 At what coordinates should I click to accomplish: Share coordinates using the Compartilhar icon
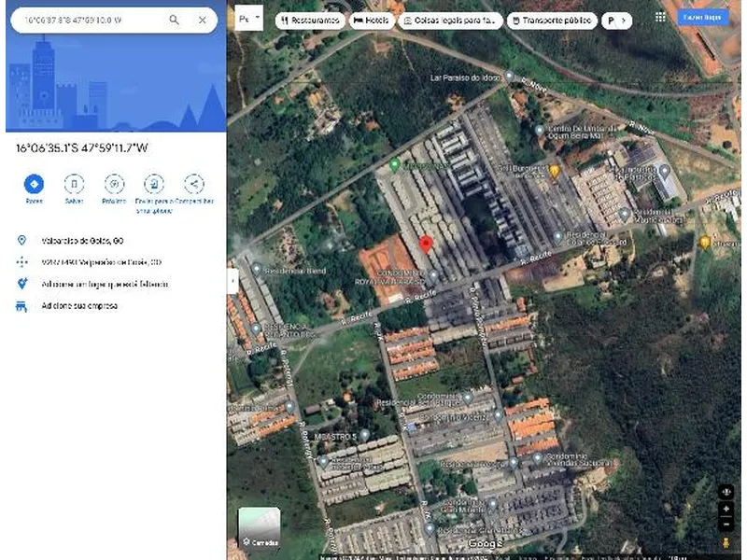(x=194, y=184)
